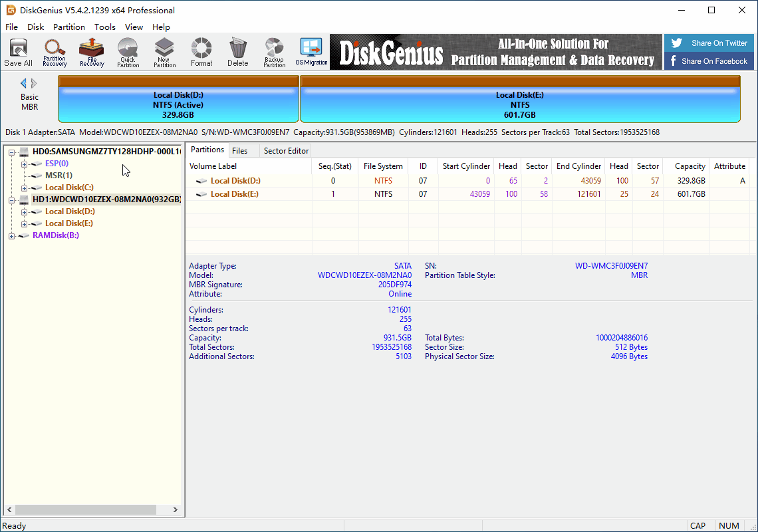Select Local Disk(D:) row in partition table
Screen dimensions: 758x532
click(x=467, y=181)
